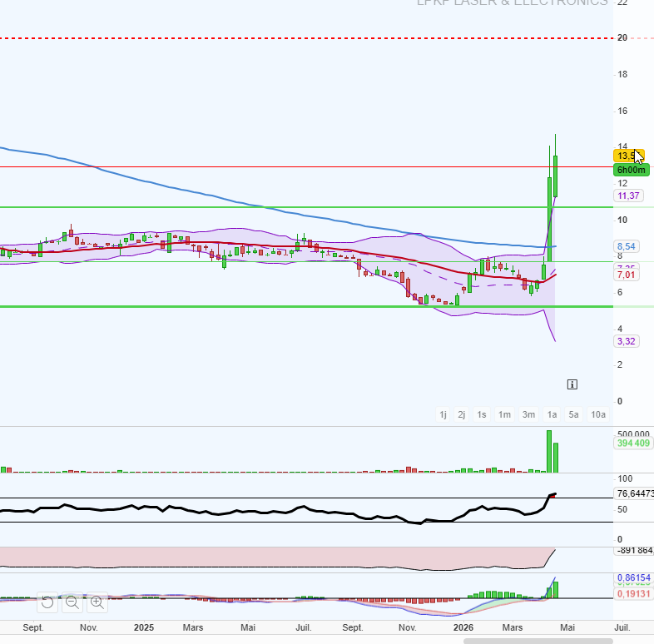Select the 2j time range
This screenshot has width=654, height=644.
pos(461,414)
